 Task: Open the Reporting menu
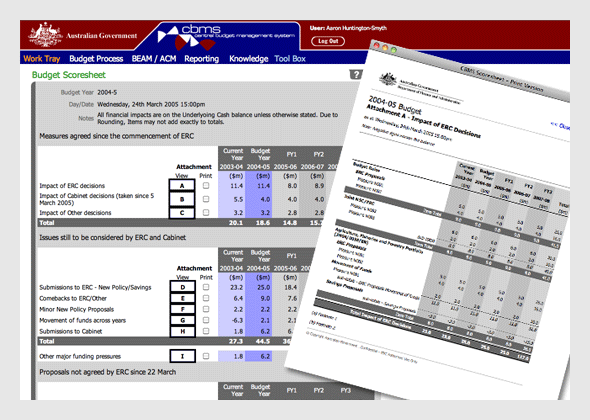click(202, 59)
